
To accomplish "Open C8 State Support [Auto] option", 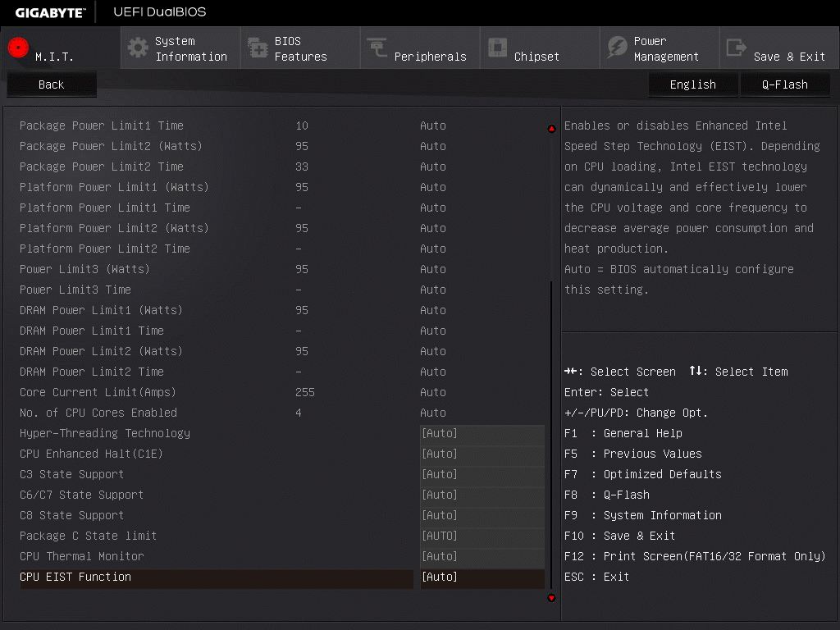I will (x=482, y=515).
